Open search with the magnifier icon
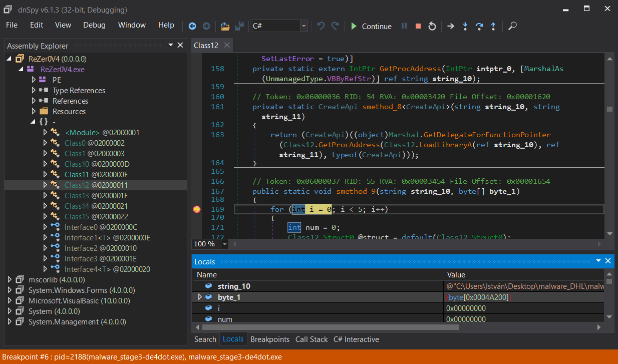The width and height of the screenshot is (618, 364). [x=512, y=26]
